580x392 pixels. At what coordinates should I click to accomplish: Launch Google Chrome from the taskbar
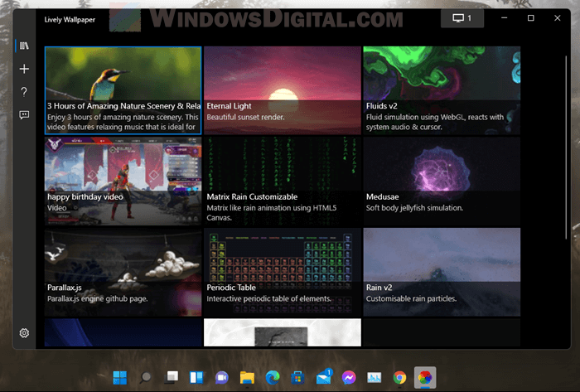coord(399,378)
